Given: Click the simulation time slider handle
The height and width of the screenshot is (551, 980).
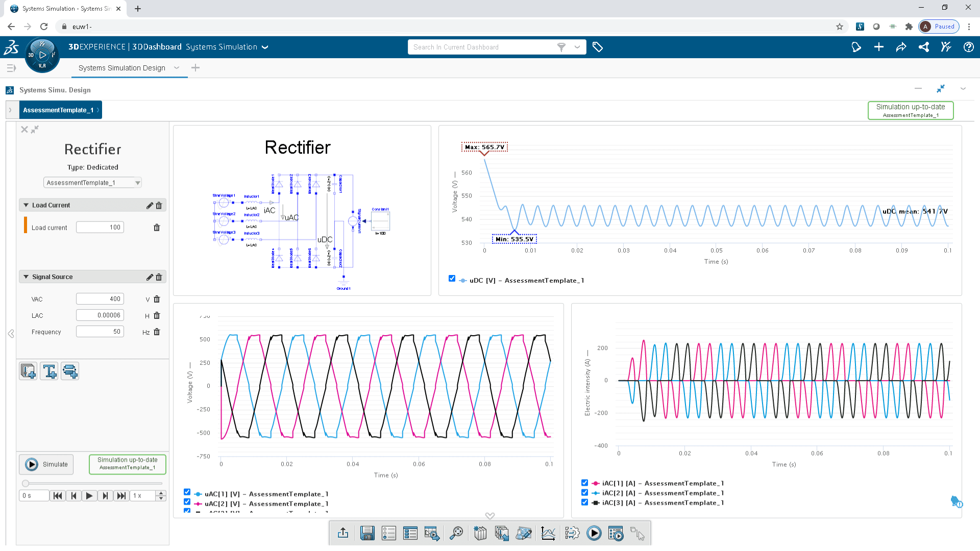Looking at the screenshot, I should tap(26, 483).
